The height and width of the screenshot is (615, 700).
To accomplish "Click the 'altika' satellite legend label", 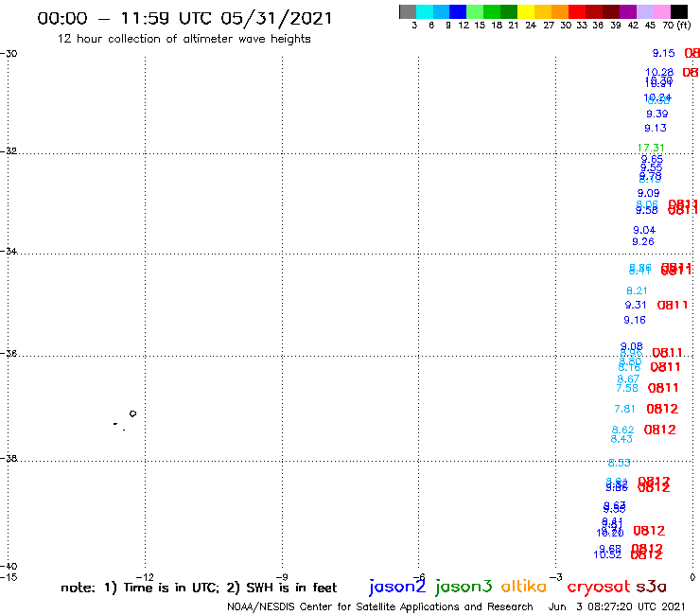I will (524, 587).
